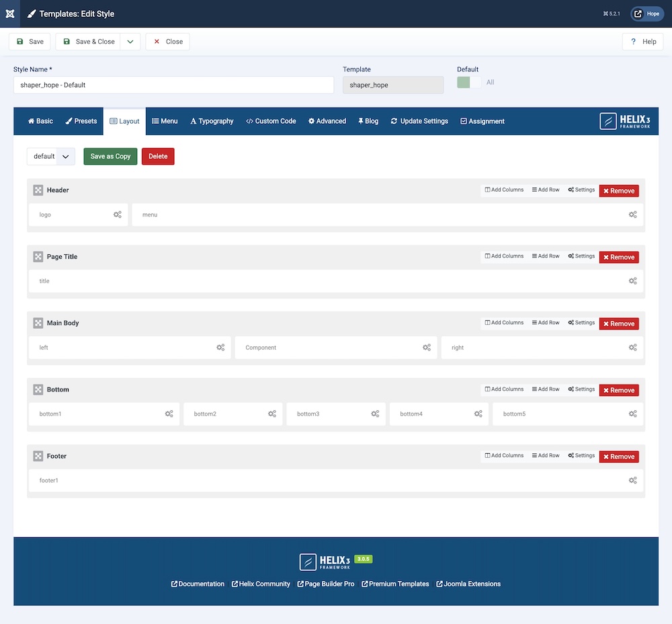The image size is (672, 624).
Task: Click the Style Name input field
Action: [x=173, y=85]
